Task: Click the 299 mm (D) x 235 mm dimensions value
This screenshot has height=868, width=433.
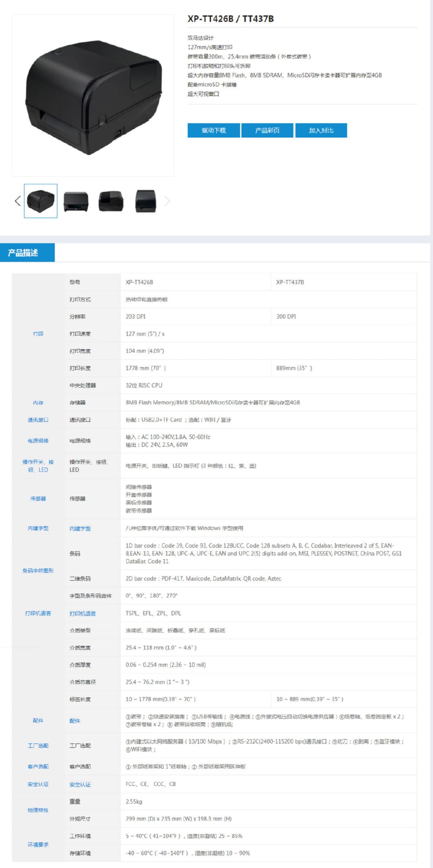Action: (179, 819)
